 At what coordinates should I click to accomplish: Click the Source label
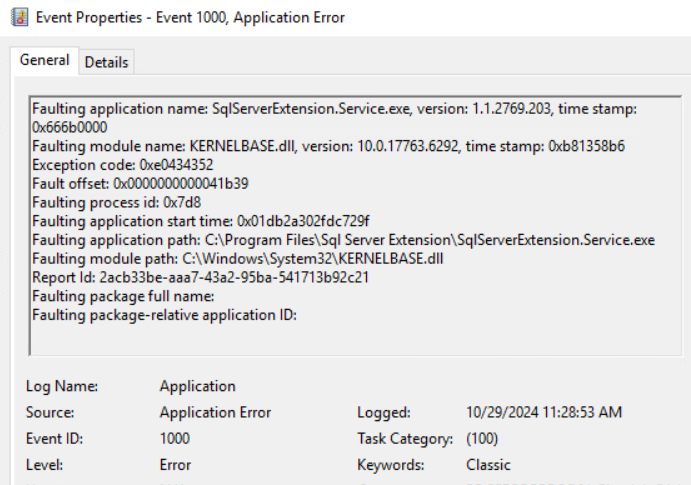[50, 412]
